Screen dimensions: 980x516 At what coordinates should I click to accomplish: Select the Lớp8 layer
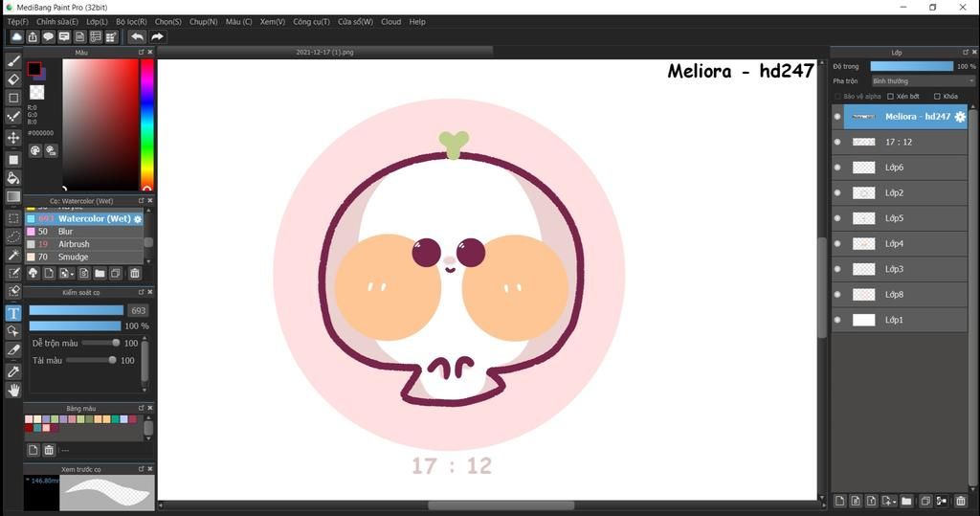click(905, 295)
